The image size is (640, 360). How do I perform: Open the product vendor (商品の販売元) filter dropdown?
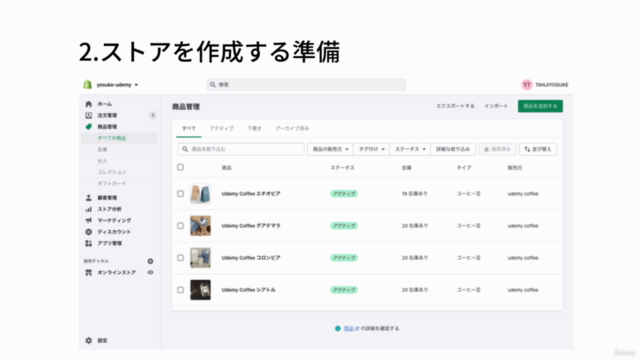(x=330, y=149)
